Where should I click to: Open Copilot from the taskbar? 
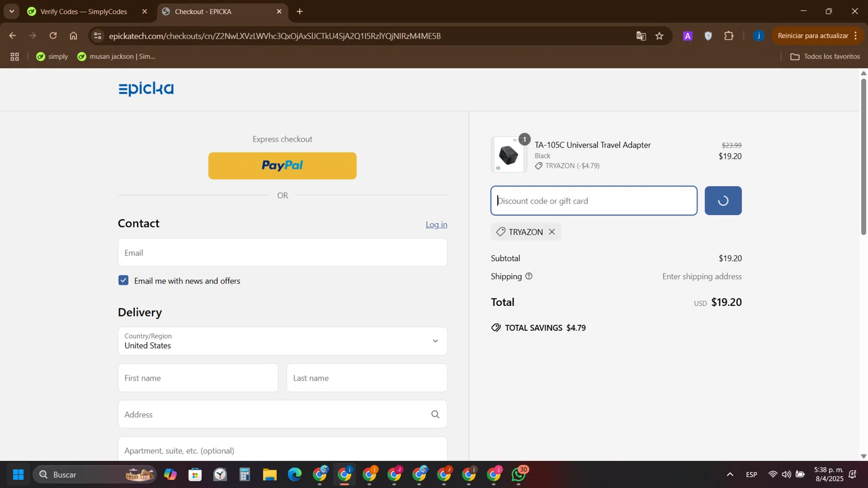pyautogui.click(x=170, y=475)
